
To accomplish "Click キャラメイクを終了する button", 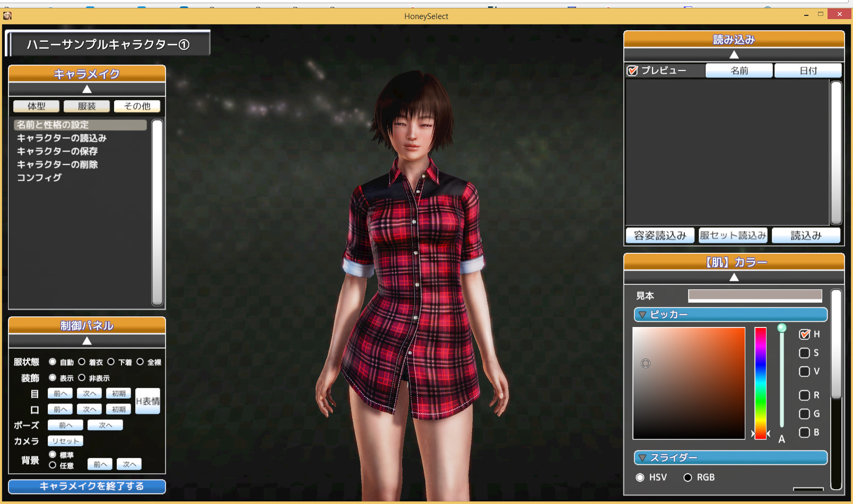I will [87, 486].
